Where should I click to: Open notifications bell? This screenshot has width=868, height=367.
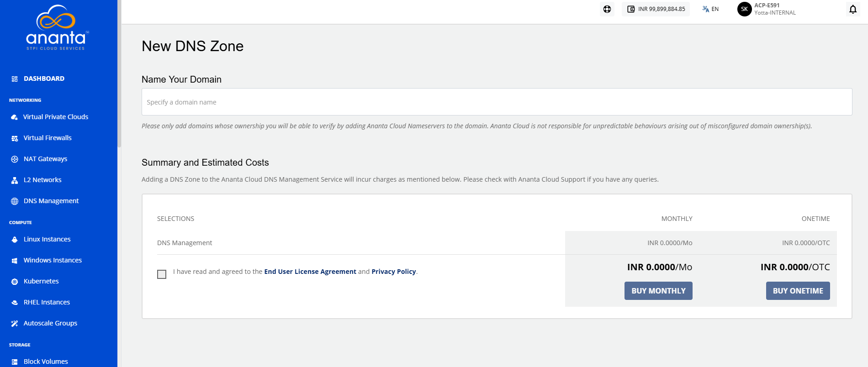(853, 9)
